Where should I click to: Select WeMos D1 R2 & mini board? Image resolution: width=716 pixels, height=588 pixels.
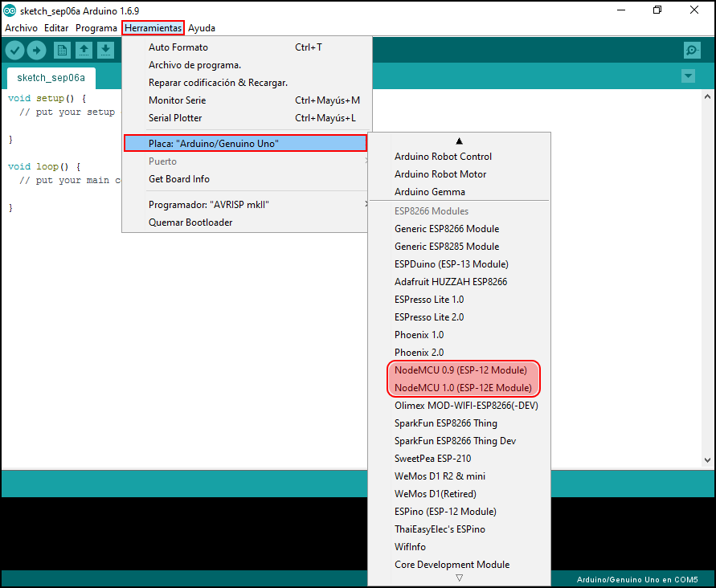click(459, 476)
